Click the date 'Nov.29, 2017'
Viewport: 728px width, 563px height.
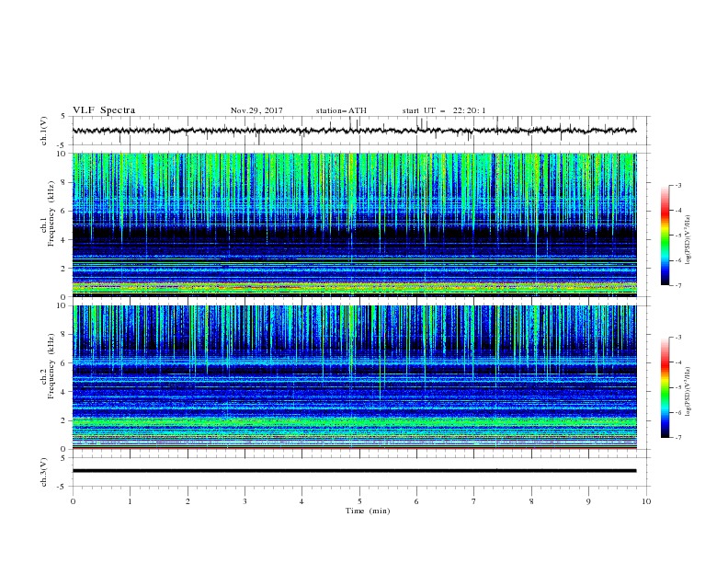(256, 110)
